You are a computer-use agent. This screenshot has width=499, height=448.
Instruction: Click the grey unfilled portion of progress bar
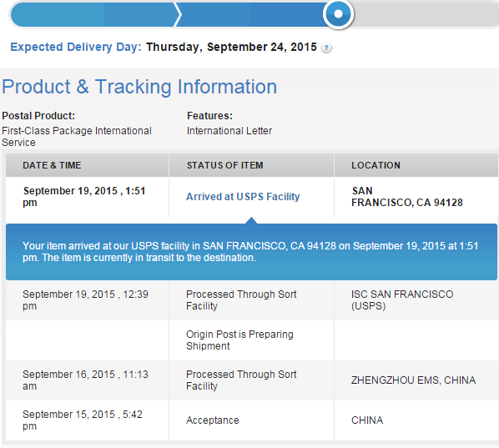426,15
